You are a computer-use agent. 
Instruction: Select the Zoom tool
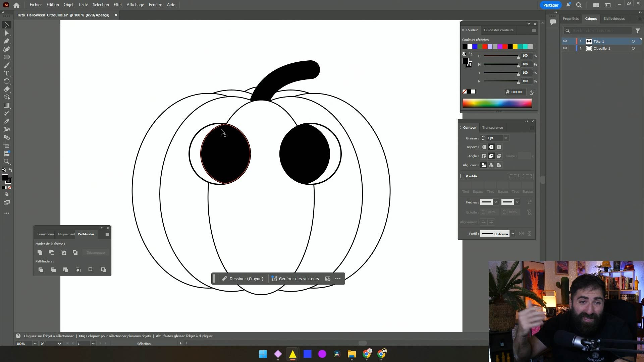7,162
